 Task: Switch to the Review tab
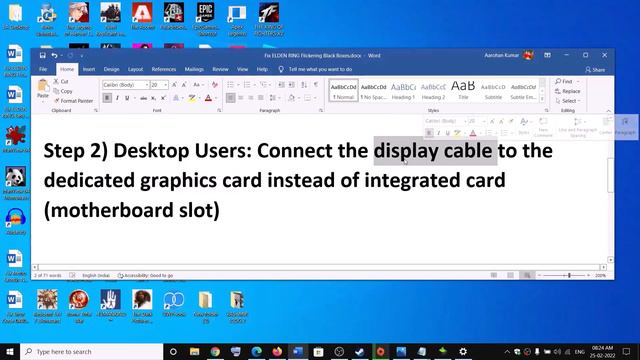220,69
